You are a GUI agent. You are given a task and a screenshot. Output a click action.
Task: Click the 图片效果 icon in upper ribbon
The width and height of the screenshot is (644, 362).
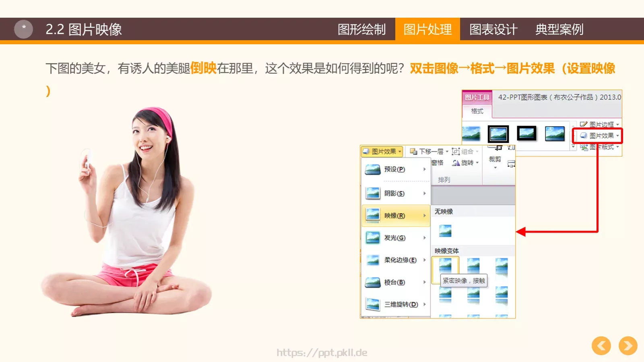[584, 136]
